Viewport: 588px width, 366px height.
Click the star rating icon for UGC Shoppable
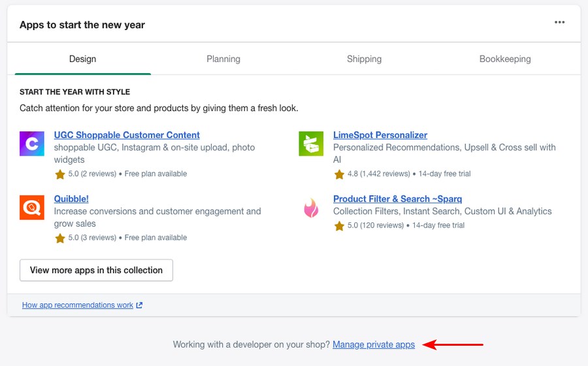(x=60, y=174)
